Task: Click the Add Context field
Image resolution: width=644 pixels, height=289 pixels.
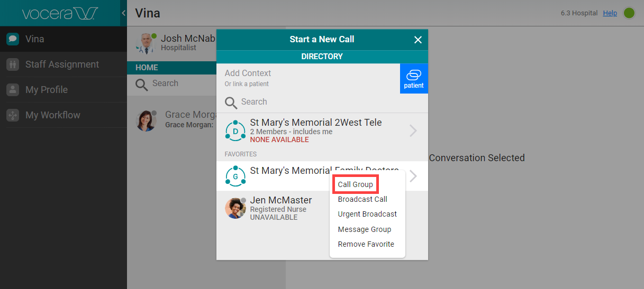Action: coord(308,78)
